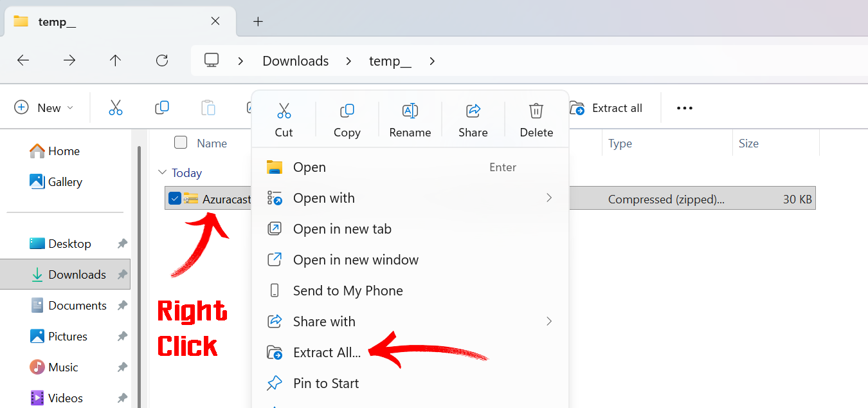This screenshot has width=868, height=408.
Task: Click Share icon in context menu
Action: 473,111
